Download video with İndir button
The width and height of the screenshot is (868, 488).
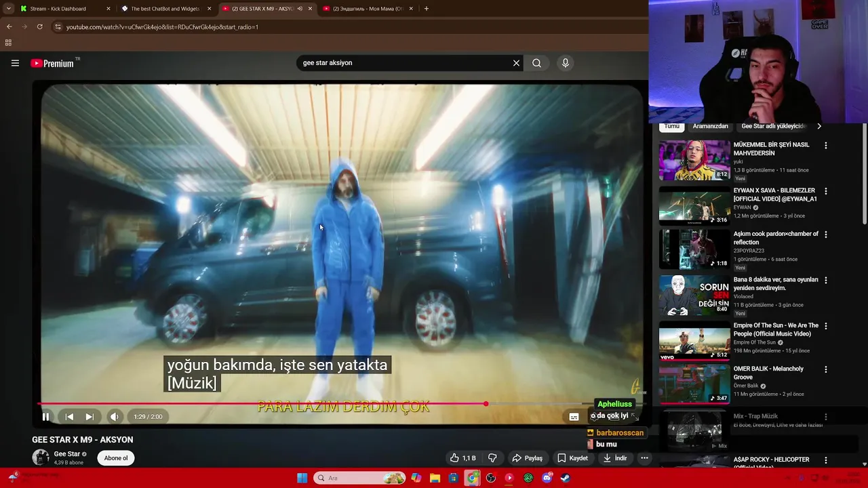point(615,458)
